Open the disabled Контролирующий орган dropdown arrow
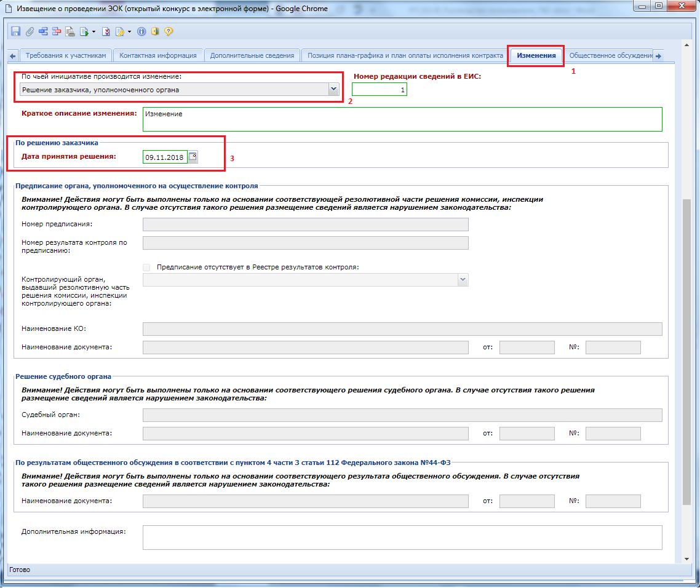700x588 pixels. pyautogui.click(x=463, y=280)
